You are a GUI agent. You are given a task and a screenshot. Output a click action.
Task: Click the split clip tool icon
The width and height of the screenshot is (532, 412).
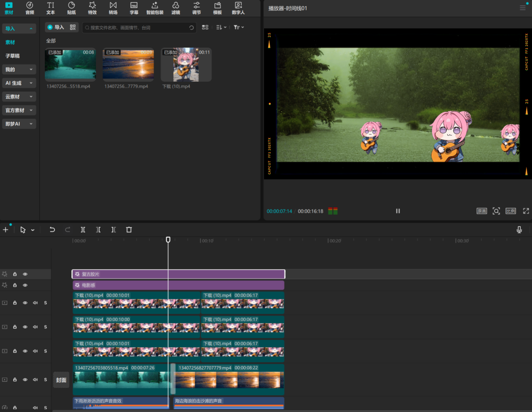coord(83,229)
